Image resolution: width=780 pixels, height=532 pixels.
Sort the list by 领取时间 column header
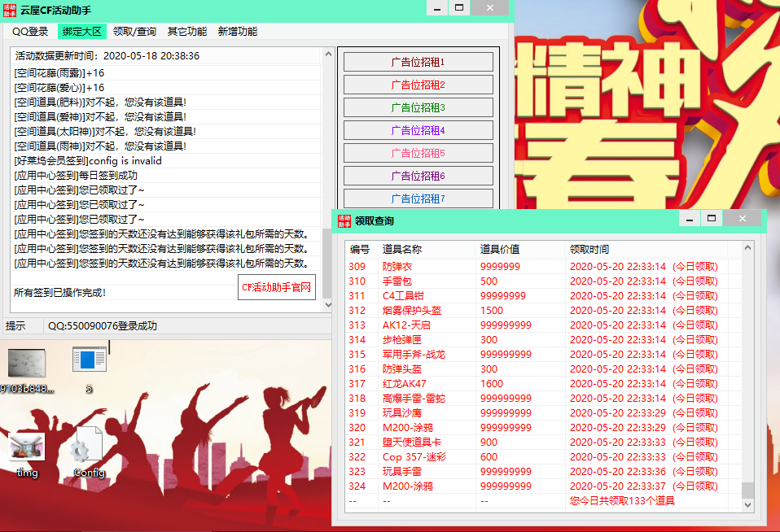pyautogui.click(x=589, y=250)
